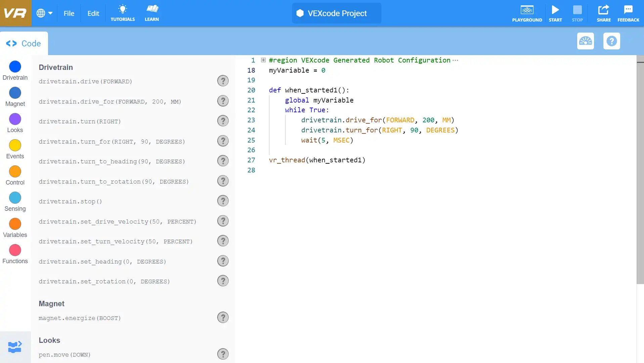This screenshot has height=363, width=644.
Task: Switch to the Code tab
Action: [24, 43]
